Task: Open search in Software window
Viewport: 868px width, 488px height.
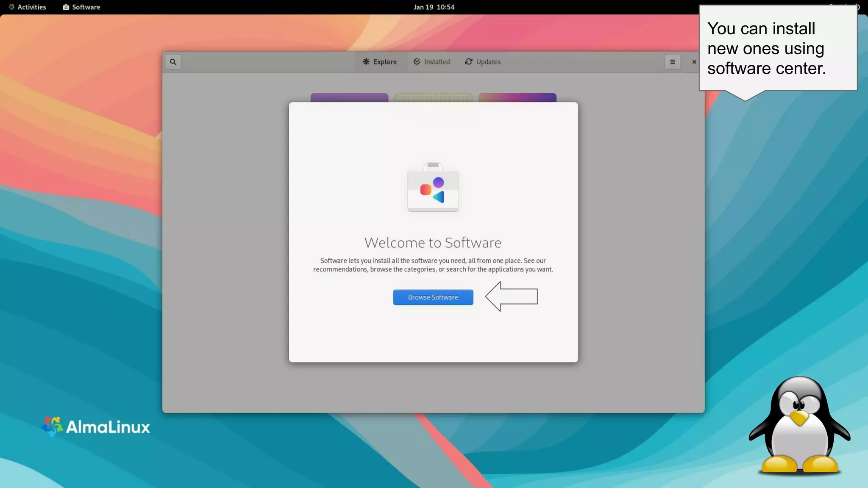Action: click(173, 62)
